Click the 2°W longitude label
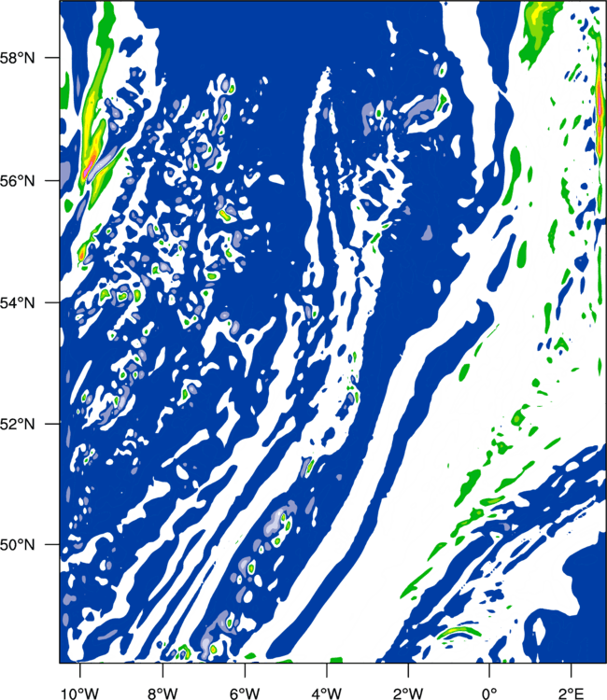607x700 pixels. point(408,693)
